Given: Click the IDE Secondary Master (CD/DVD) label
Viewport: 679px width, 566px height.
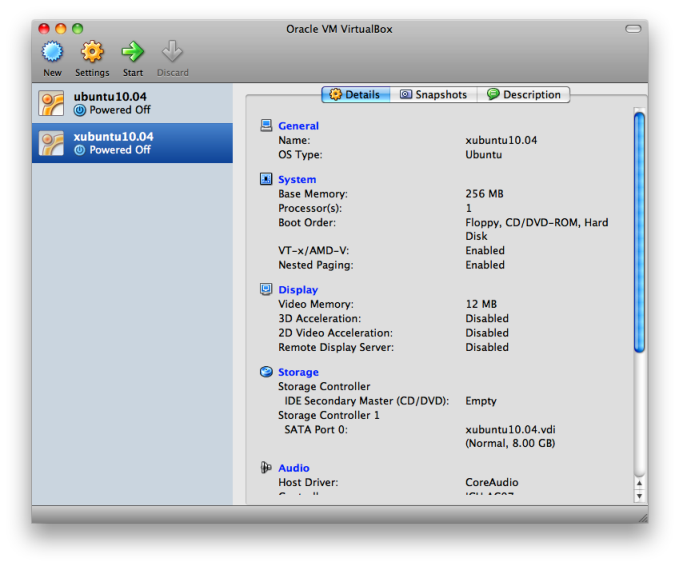Looking at the screenshot, I should click(366, 401).
